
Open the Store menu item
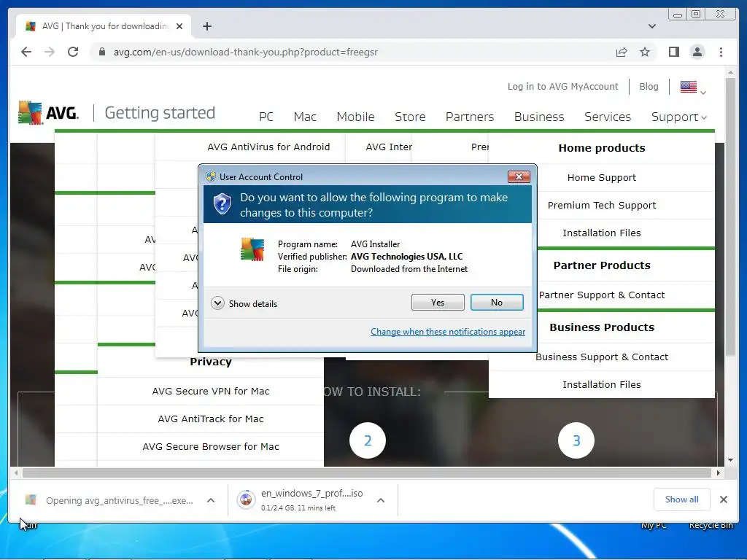pyautogui.click(x=410, y=117)
